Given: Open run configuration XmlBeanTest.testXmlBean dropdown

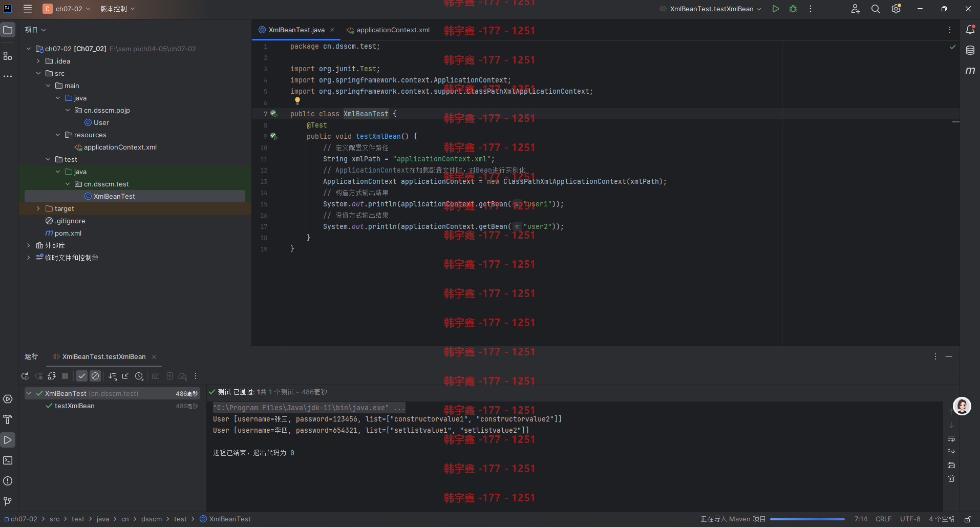Looking at the screenshot, I should [x=711, y=9].
